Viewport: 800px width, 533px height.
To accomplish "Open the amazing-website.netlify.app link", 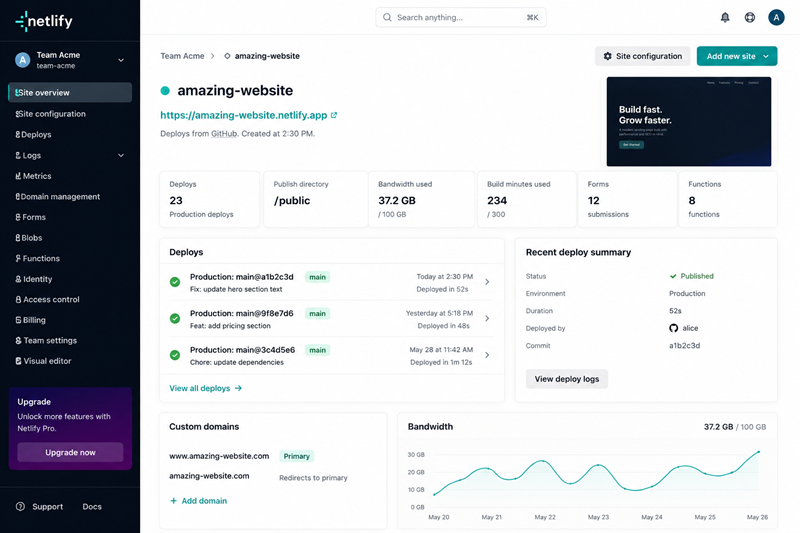I will coord(243,115).
